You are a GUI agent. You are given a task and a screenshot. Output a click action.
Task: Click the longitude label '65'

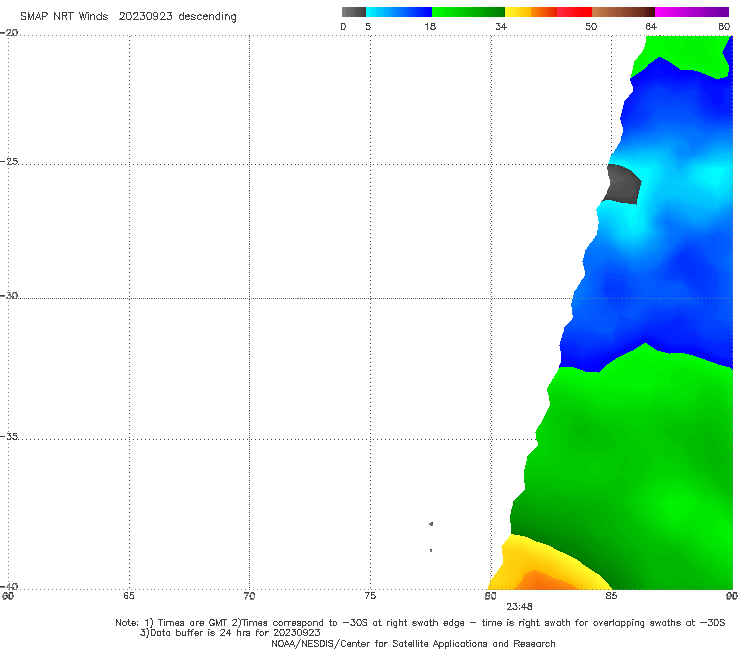click(129, 596)
